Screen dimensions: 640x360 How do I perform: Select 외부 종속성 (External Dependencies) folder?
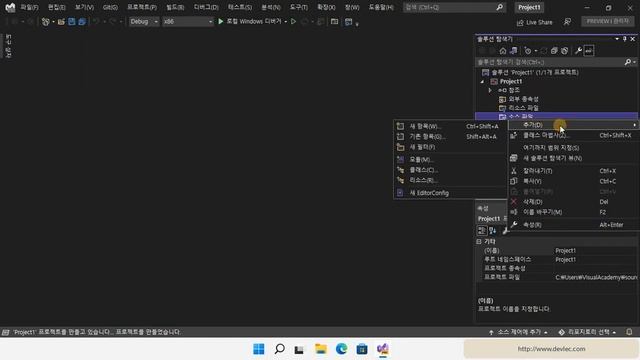523,99
